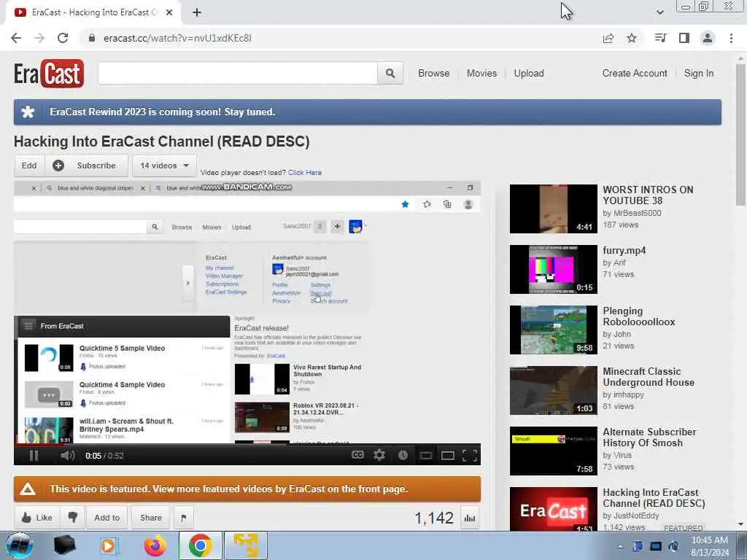Screen dimensions: 747x560
Task: Click the dislike thumbs down icon
Action: pos(73,518)
